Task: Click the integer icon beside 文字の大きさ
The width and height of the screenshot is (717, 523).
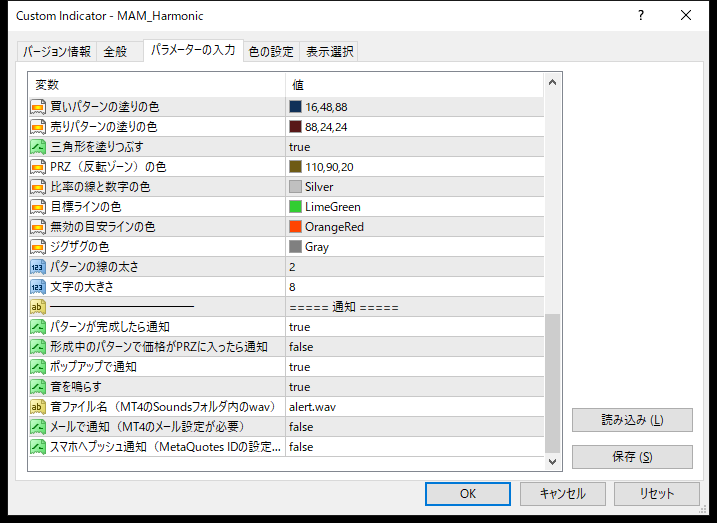Action: coord(38,287)
